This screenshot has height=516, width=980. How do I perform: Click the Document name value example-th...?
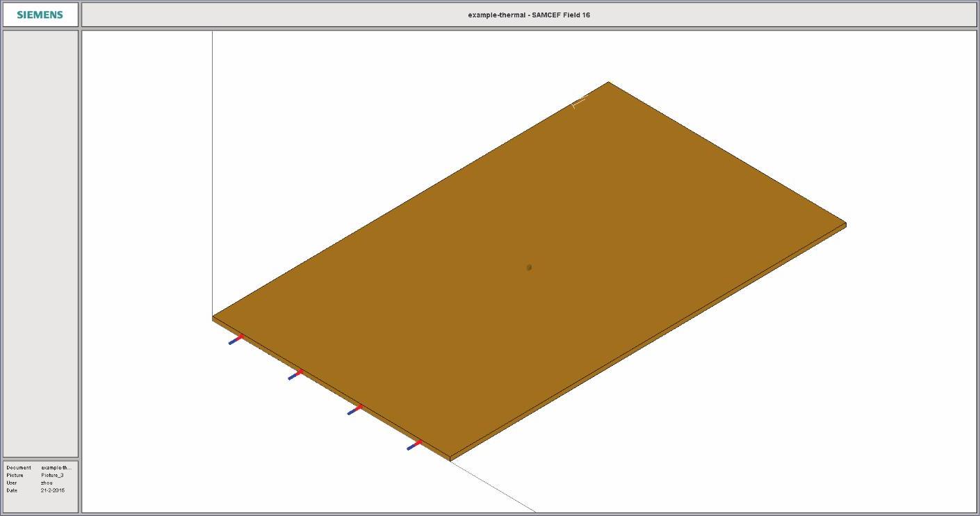[x=56, y=467]
